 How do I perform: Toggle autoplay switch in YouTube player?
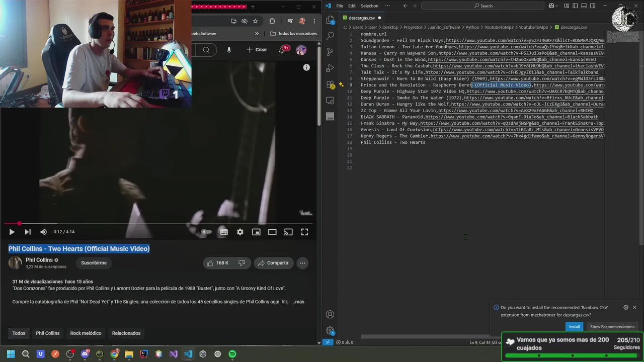pyautogui.click(x=206, y=232)
